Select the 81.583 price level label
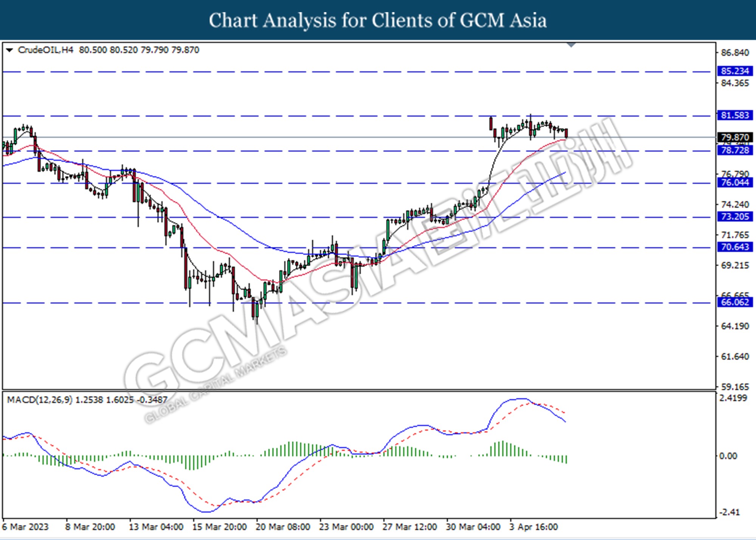756x540 pixels. point(735,115)
